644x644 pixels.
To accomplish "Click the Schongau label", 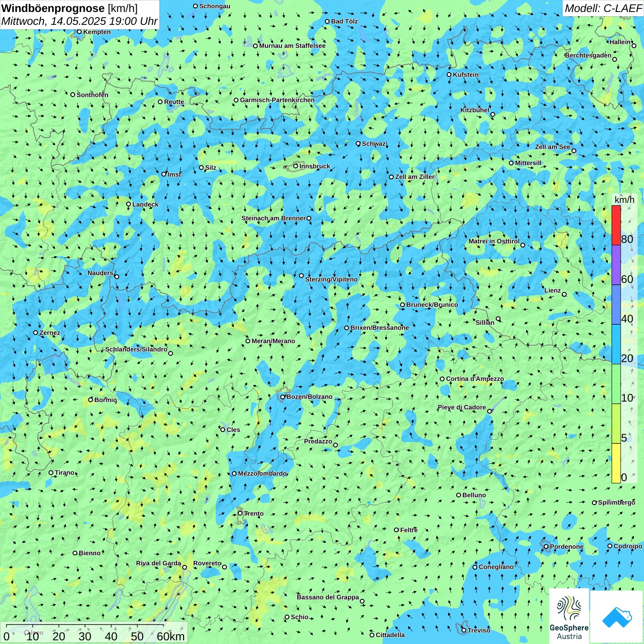I will [215, 6].
